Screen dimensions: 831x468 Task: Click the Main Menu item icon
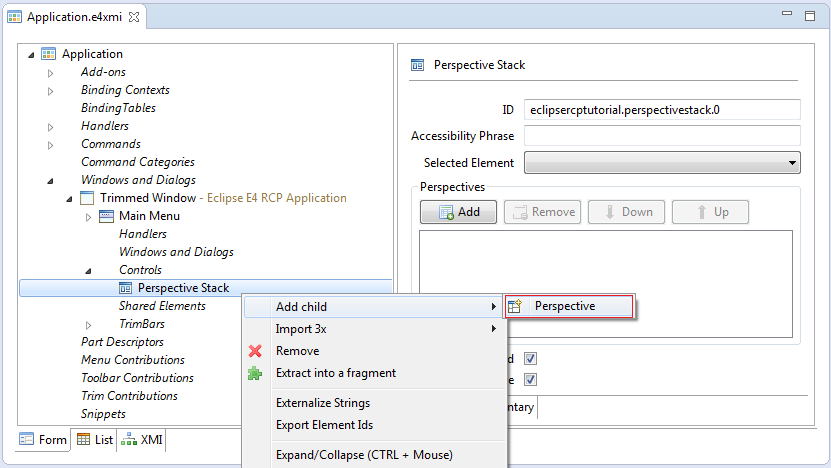[x=106, y=216]
